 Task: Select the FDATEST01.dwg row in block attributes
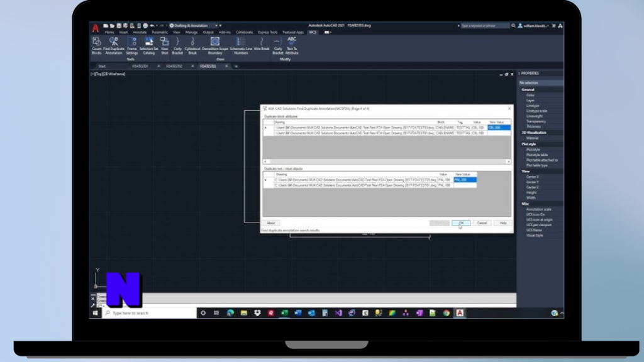point(387,133)
